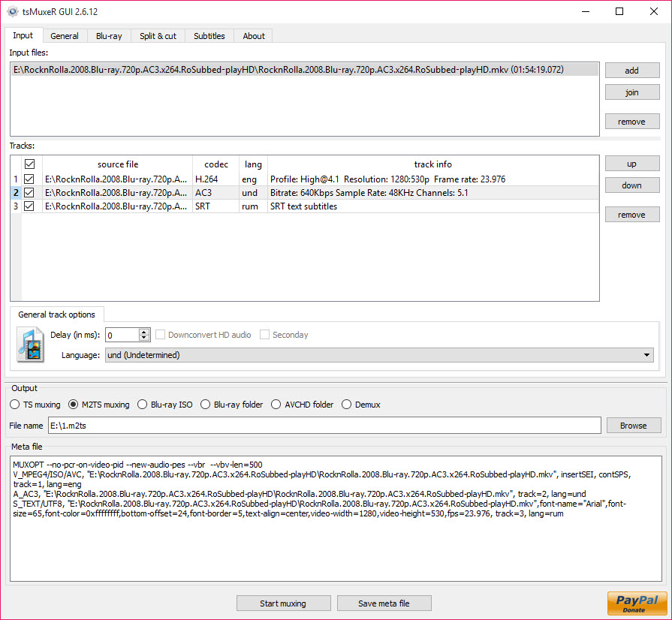The image size is (672, 620).
Task: Select the RocknRolla .mkv entry in Input files
Action: click(x=305, y=70)
